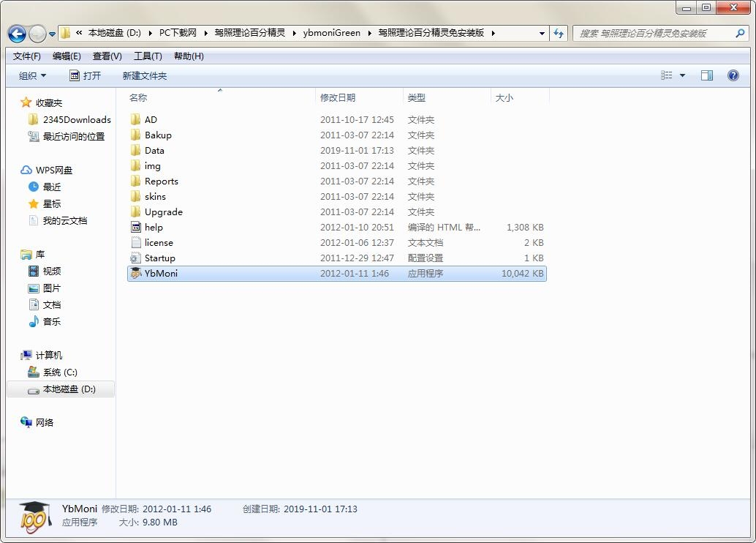Select 计算机 in the navigation pane
The image size is (756, 543).
tap(42, 355)
